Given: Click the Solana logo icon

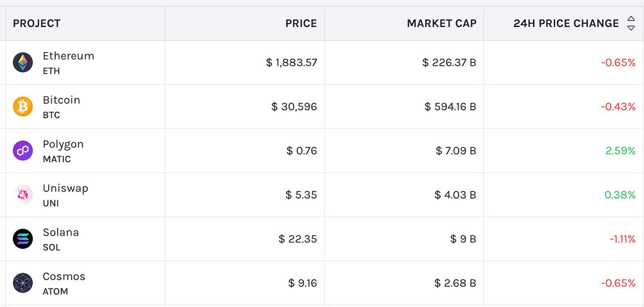Looking at the screenshot, I should pyautogui.click(x=23, y=239).
